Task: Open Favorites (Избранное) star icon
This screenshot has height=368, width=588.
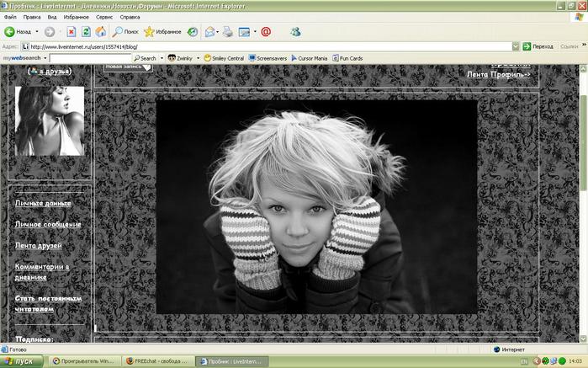Action: [x=149, y=32]
